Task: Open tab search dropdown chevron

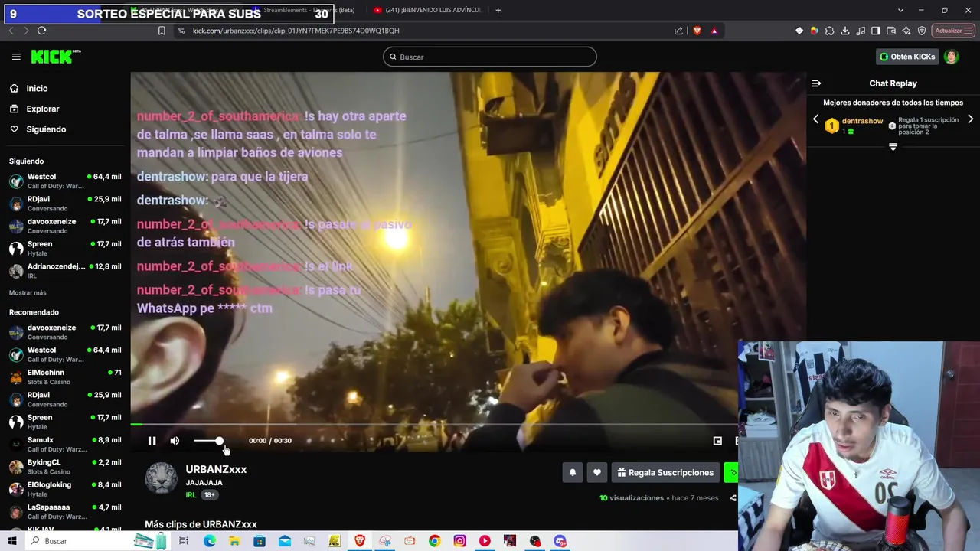Action: 900,10
